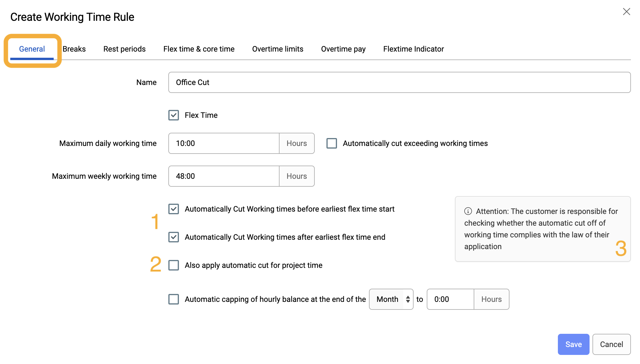Viewport: 640px width, 364px height.
Task: Click the Maximum daily working time label
Action: [x=108, y=143]
